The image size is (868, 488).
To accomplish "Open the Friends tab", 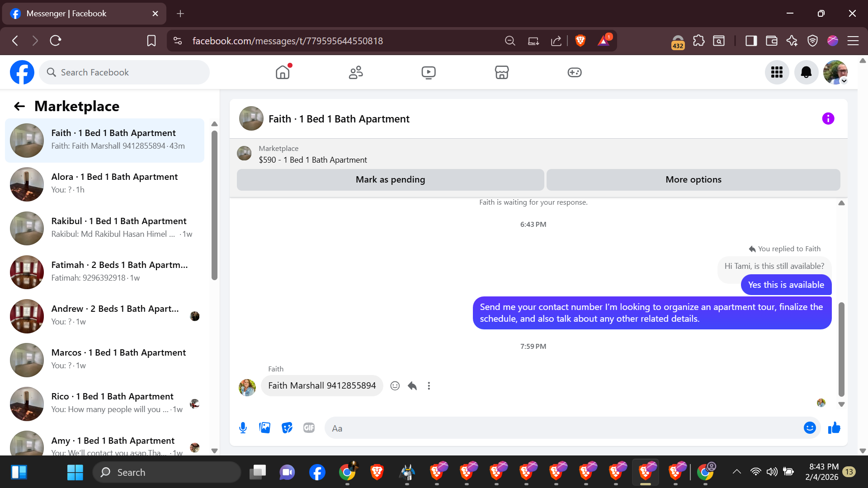I will [x=356, y=72].
